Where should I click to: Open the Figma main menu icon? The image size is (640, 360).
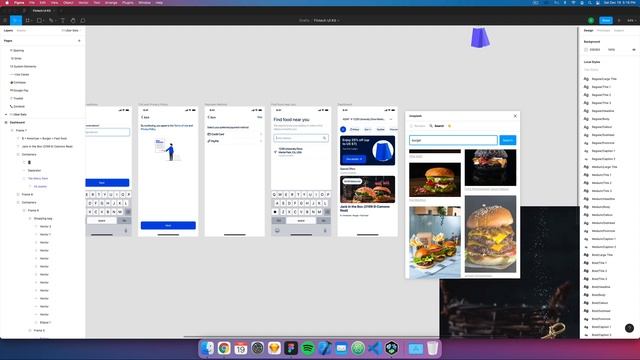click(x=5, y=20)
